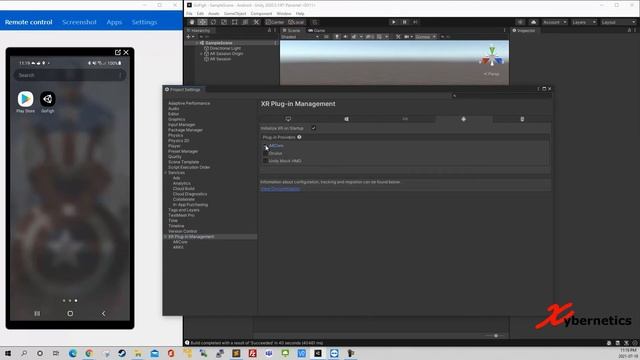Select the Transform tool in Unity toolbar
The image size is (640, 360).
coord(245,22)
